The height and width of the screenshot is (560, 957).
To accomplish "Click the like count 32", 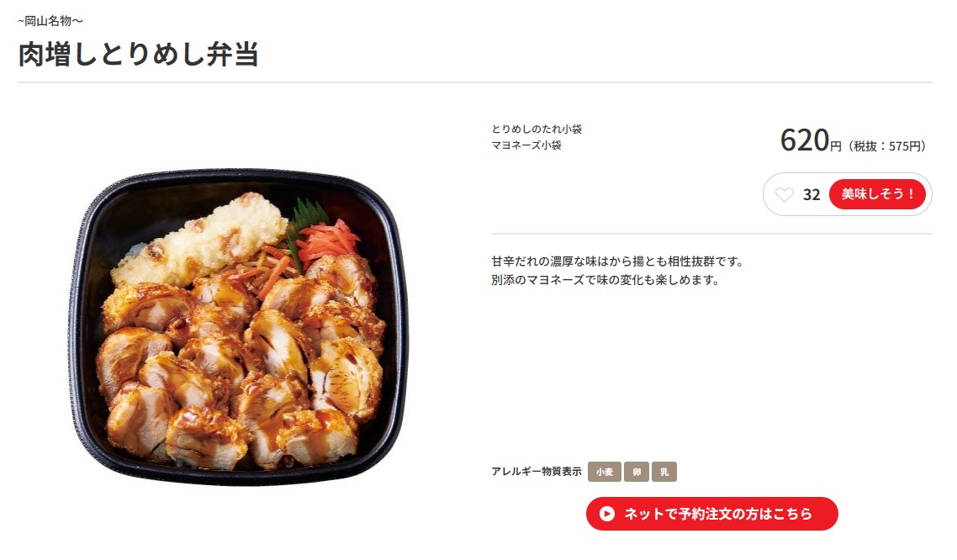I will (x=812, y=194).
